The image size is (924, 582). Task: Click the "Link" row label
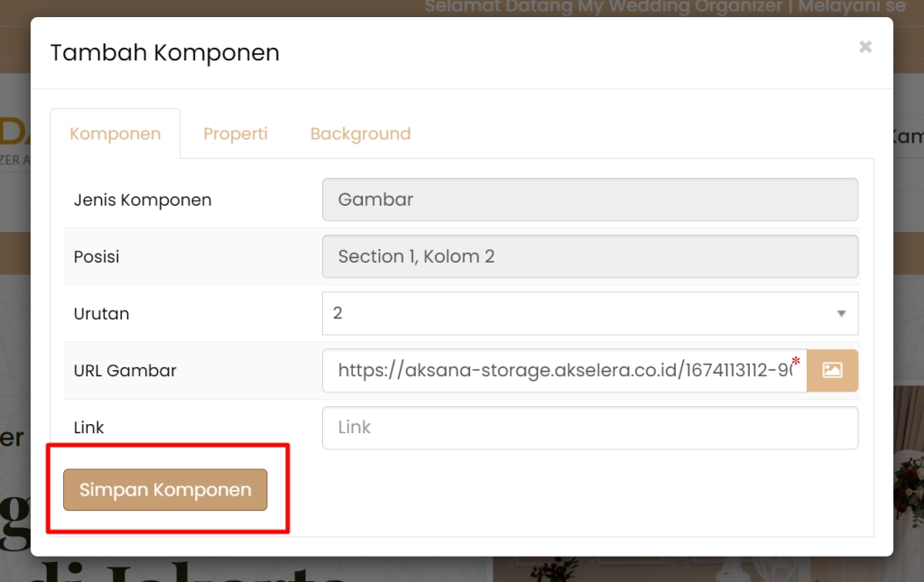coord(89,428)
